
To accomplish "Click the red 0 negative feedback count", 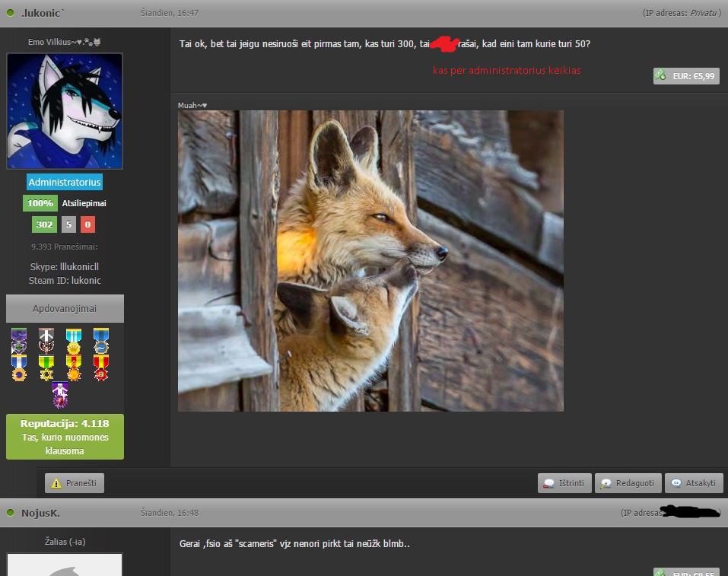I will click(x=87, y=224).
